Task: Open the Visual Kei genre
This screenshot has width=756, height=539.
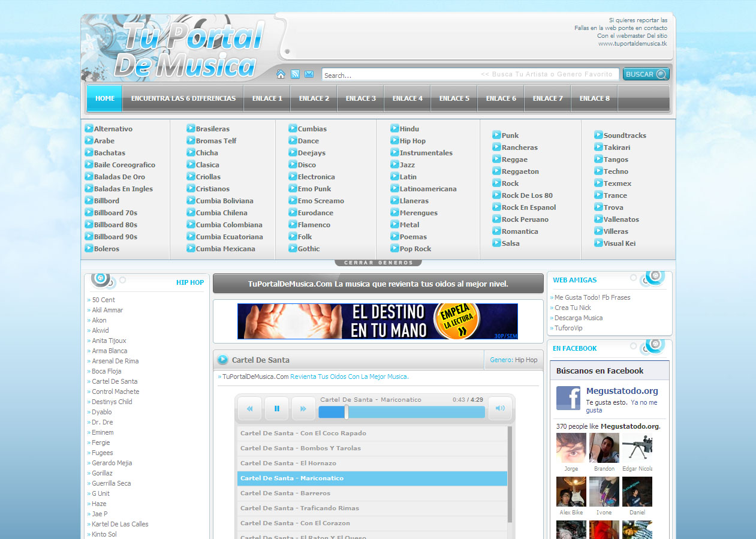Action: [x=619, y=243]
